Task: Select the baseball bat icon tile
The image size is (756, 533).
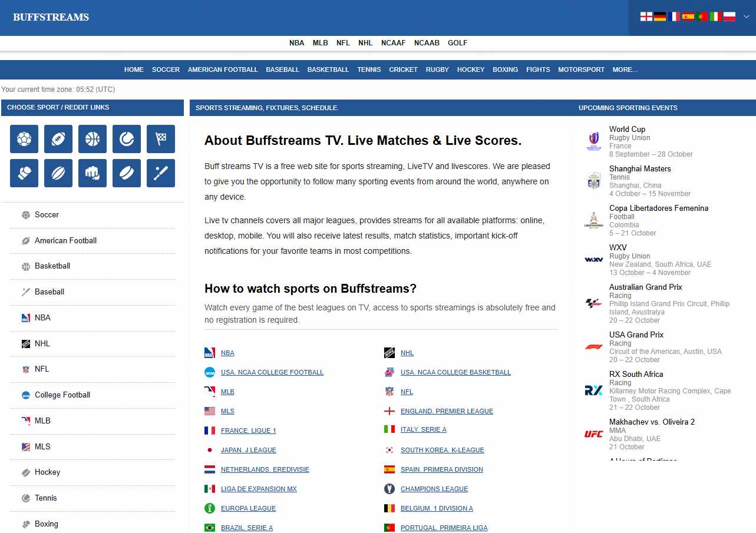Action: pos(161,173)
